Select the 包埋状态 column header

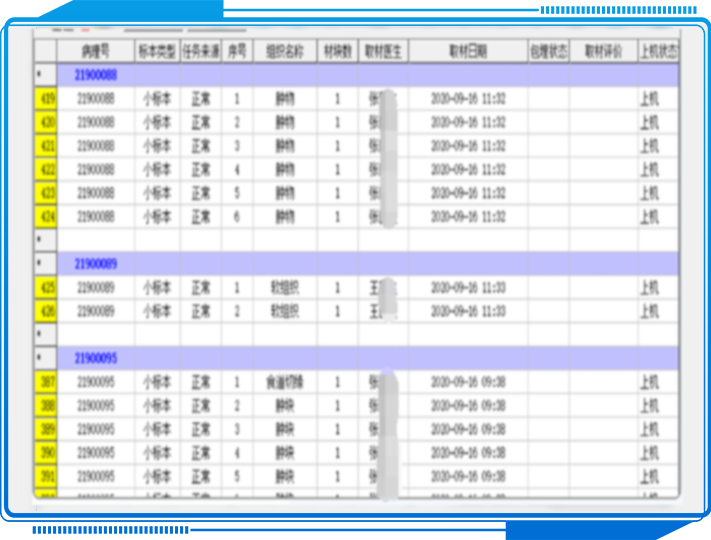548,51
